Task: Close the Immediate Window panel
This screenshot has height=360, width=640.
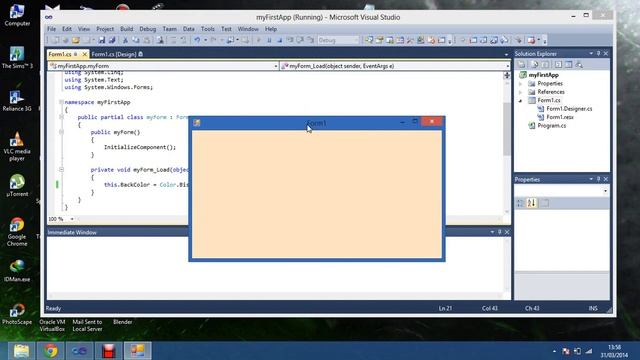Action: (507, 232)
